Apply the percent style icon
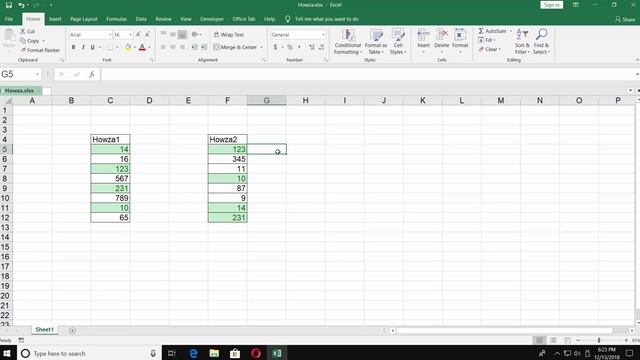 tap(290, 47)
